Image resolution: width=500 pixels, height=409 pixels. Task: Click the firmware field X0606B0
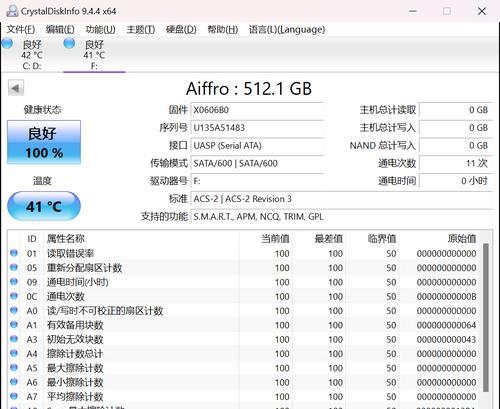tap(257, 110)
